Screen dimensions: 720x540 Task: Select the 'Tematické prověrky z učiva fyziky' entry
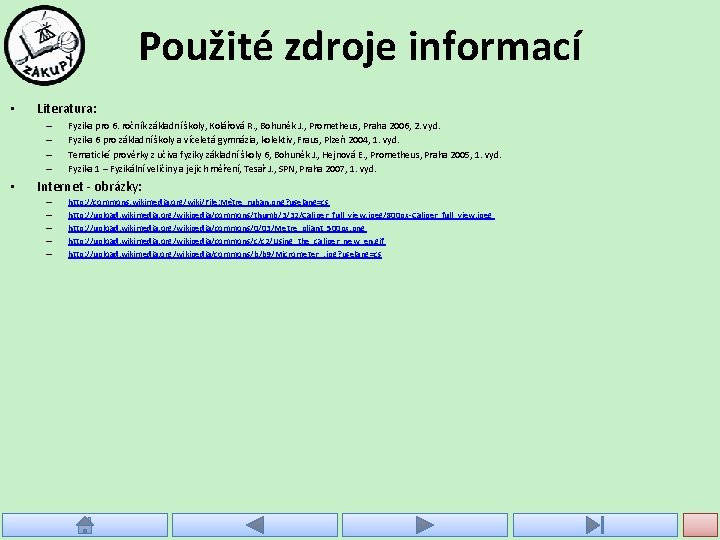tap(285, 155)
